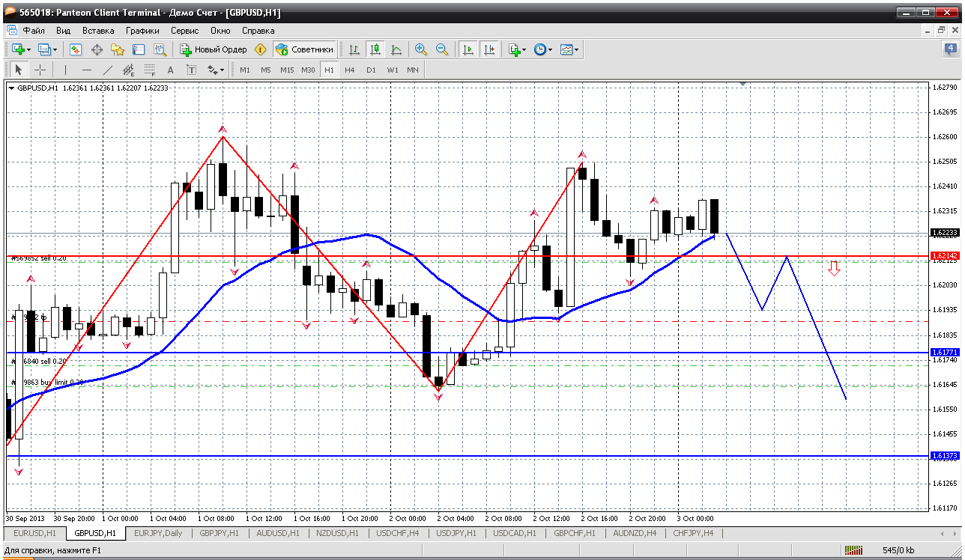Viewport: 965px width, 560px height.
Task: Expand the new chart dropdown arrow
Action: [28, 49]
